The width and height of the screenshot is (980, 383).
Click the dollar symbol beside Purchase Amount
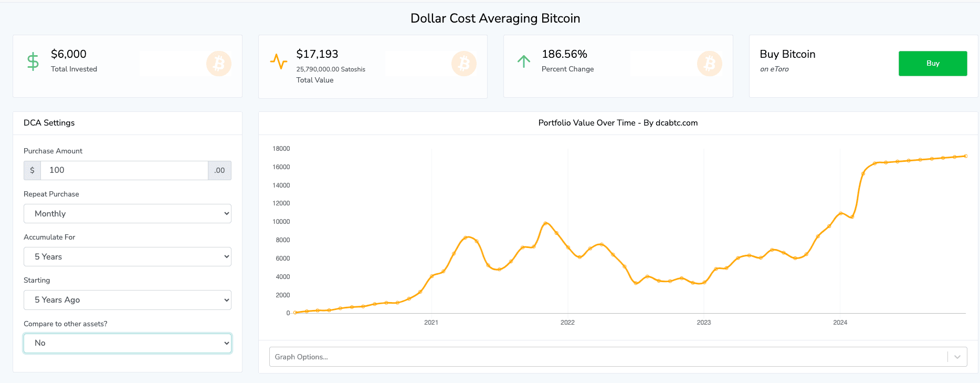pyautogui.click(x=32, y=170)
